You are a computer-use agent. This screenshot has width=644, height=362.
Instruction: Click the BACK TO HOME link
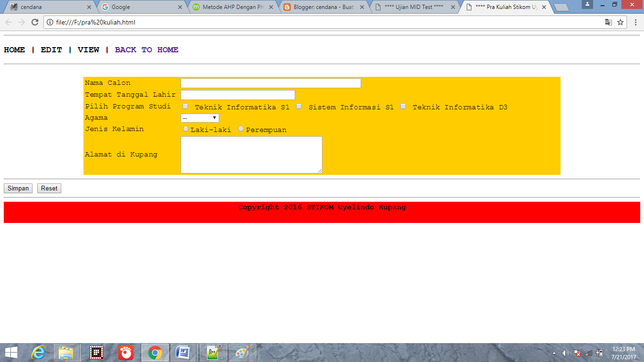click(147, 49)
